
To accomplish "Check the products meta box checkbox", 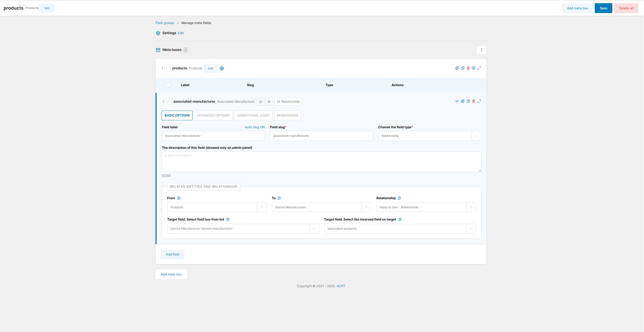I will click(x=168, y=69).
